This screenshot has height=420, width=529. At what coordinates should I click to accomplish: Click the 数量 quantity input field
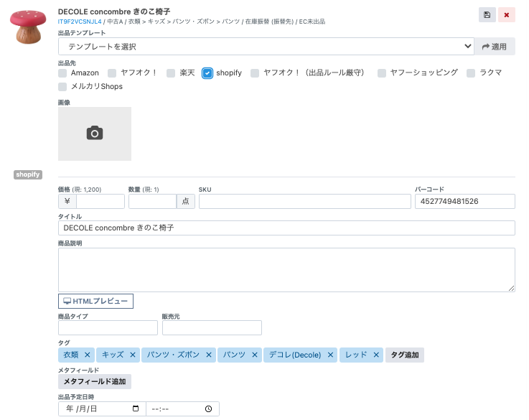pyautogui.click(x=152, y=202)
